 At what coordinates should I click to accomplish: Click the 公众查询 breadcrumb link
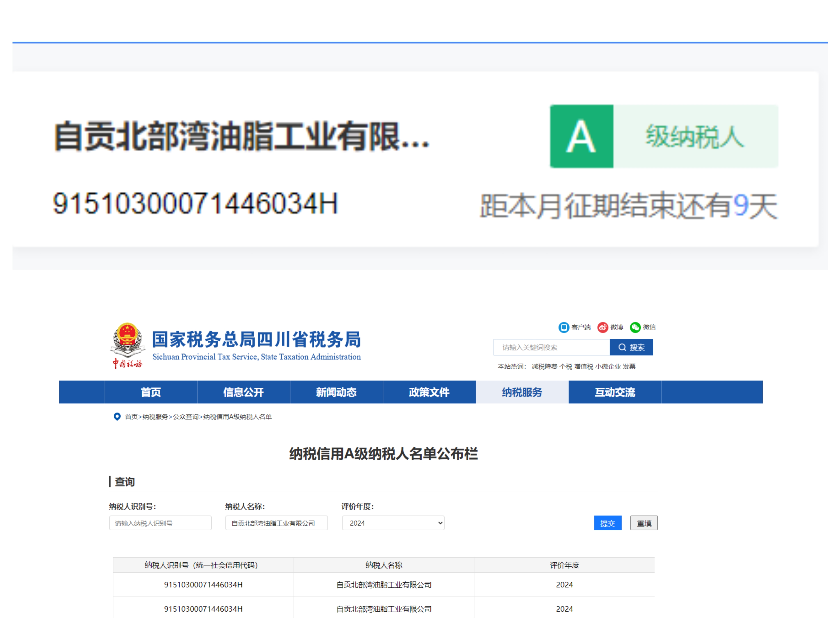186,417
